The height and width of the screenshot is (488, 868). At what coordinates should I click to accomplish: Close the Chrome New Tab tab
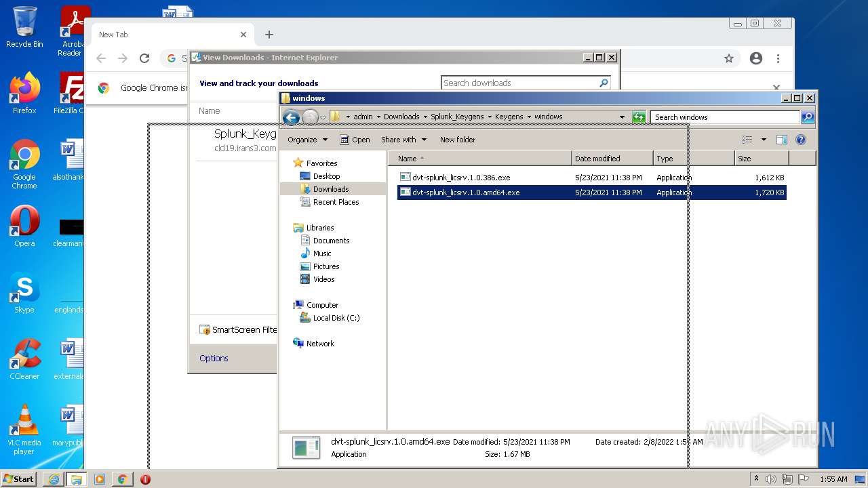243,35
